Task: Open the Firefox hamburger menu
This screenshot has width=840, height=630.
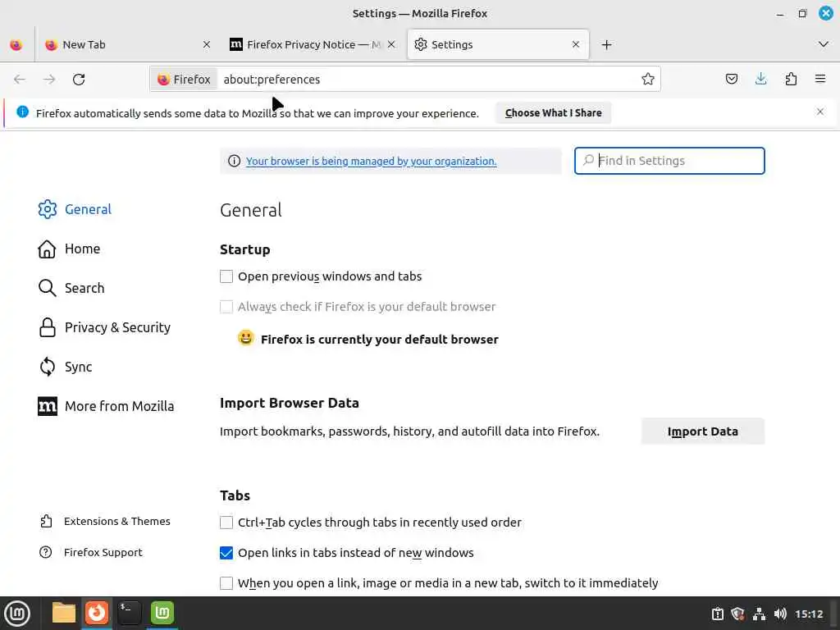Action: click(820, 80)
